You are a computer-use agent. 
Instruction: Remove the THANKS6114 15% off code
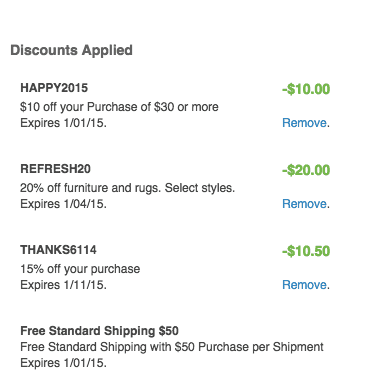[x=304, y=285]
